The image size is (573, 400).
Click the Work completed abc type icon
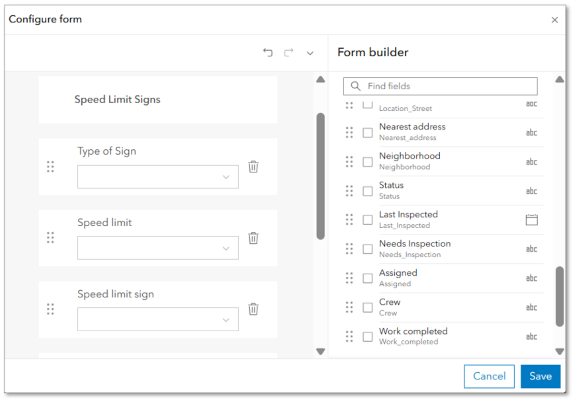531,337
